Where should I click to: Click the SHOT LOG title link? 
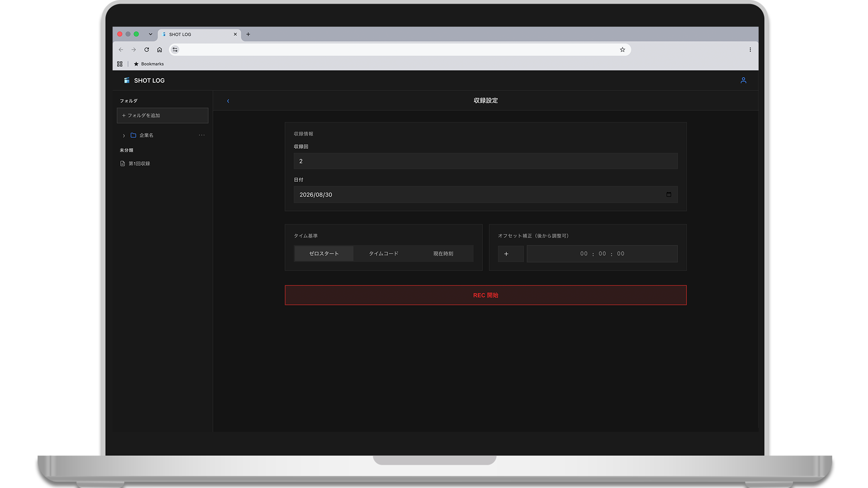click(x=149, y=80)
